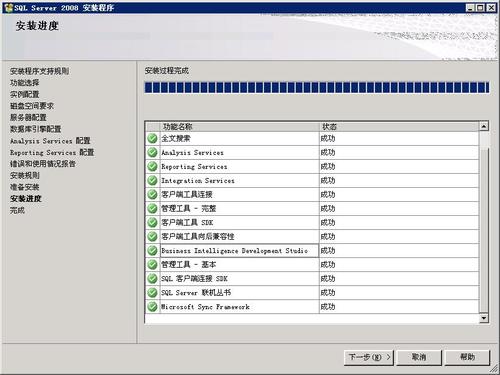The height and width of the screenshot is (375, 500).
Task: Click the list scrollbar up arrow
Action: point(484,126)
